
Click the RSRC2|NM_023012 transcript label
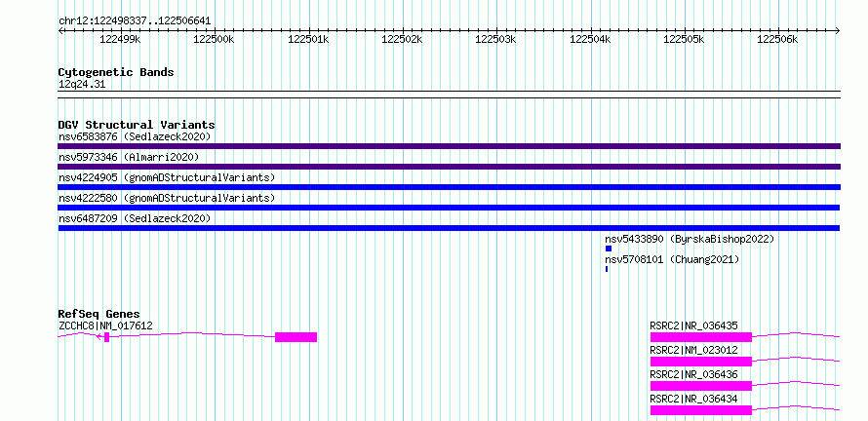click(693, 350)
